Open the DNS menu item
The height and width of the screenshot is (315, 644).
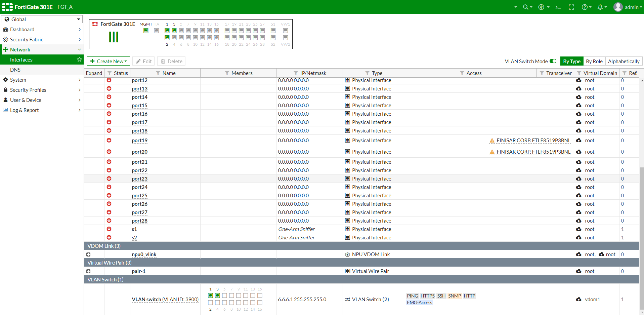point(15,70)
